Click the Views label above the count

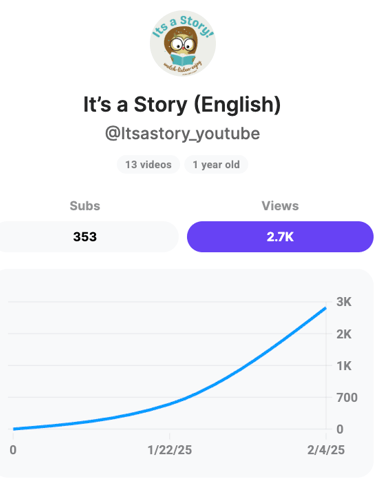[280, 206]
